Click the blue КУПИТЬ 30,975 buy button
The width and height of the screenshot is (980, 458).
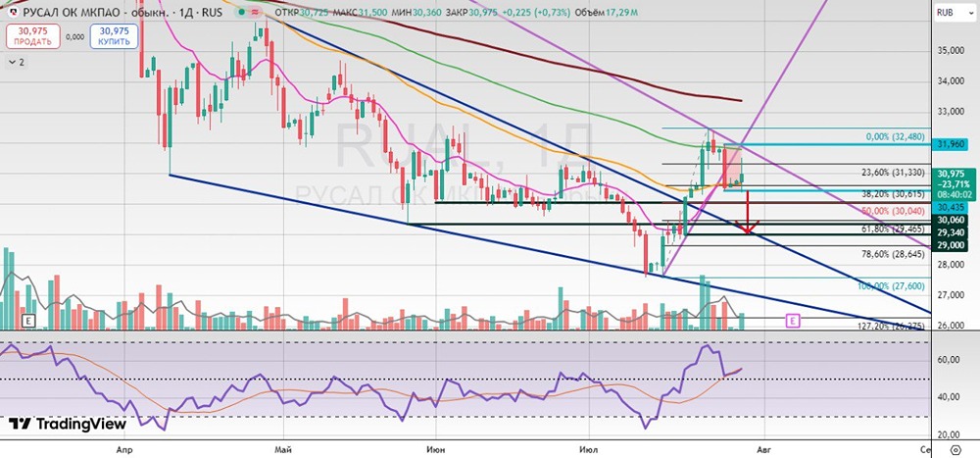tap(114, 36)
